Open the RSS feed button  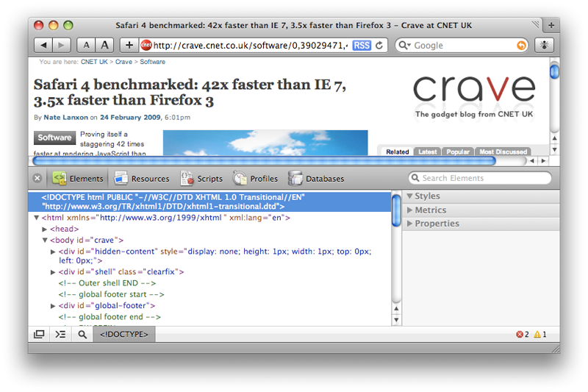[362, 46]
